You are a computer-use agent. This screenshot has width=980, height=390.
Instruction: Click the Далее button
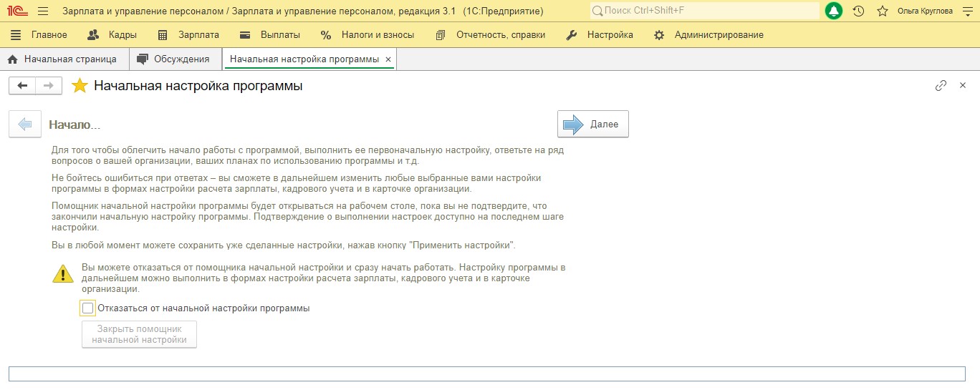click(x=593, y=124)
